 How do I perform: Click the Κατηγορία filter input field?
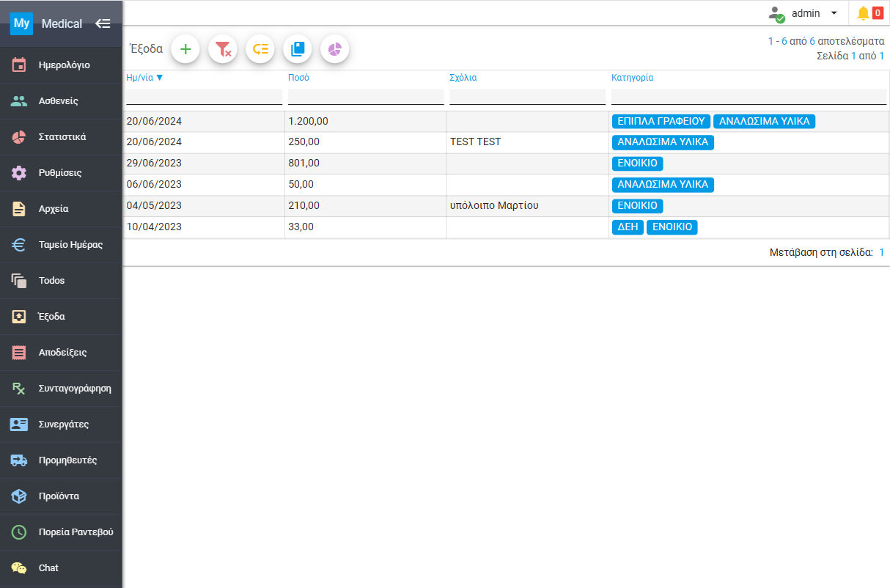[x=749, y=97]
